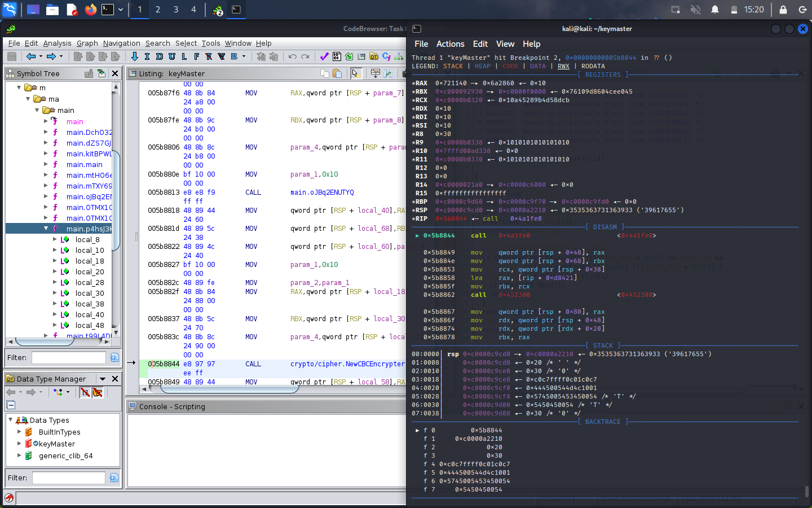Toggle the data type conflict filter (red-slashed icon)
The width and height of the screenshot is (812, 508).
coord(85,392)
